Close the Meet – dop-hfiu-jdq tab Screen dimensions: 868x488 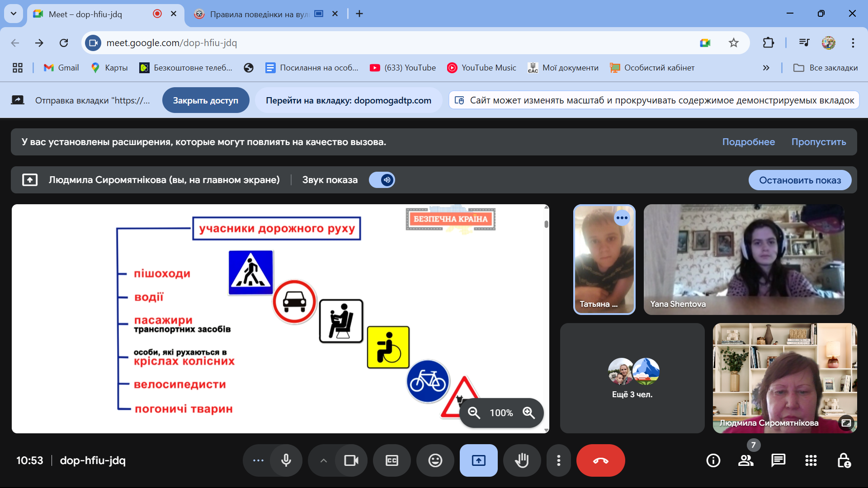pos(174,14)
